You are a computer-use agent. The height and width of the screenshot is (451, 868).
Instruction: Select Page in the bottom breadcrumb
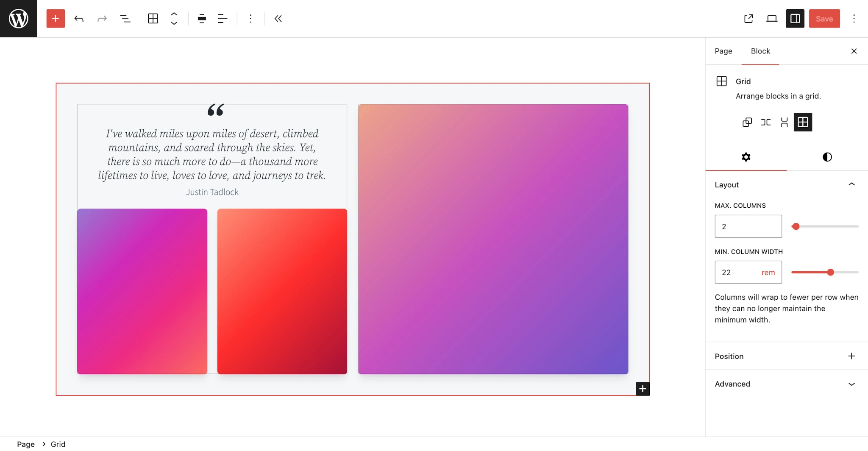[26, 444]
